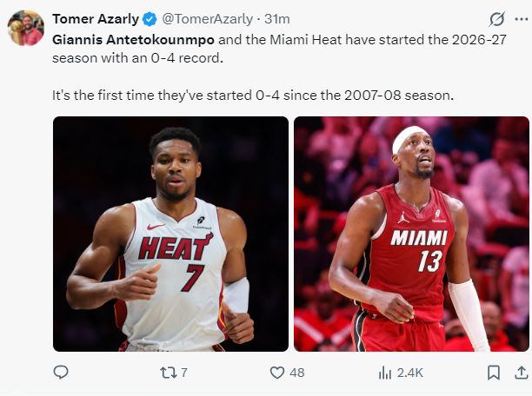The height and width of the screenshot is (396, 532).
Task: Click the Grok slashed-circle icon
Action: coord(496,19)
